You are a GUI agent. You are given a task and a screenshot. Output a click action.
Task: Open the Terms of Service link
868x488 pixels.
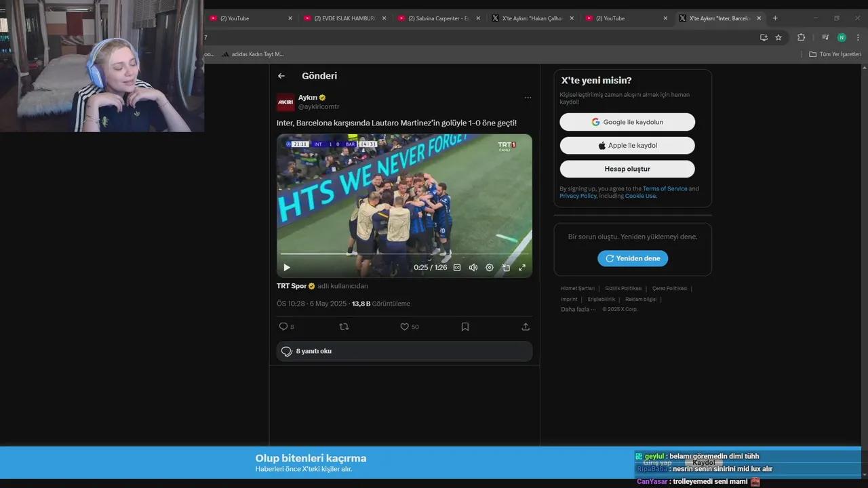pos(665,188)
